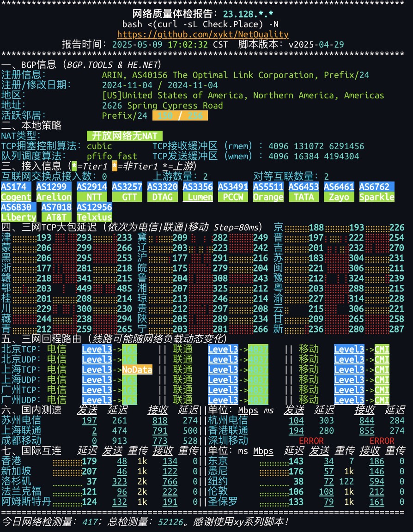The width and height of the screenshot is (413, 532).
Task: Click the section heading 二、本地策略
Action: (x=31, y=126)
